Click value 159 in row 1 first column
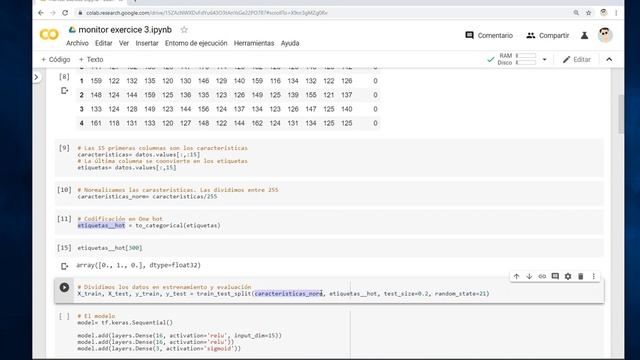The height and width of the screenshot is (360, 640). coord(96,81)
